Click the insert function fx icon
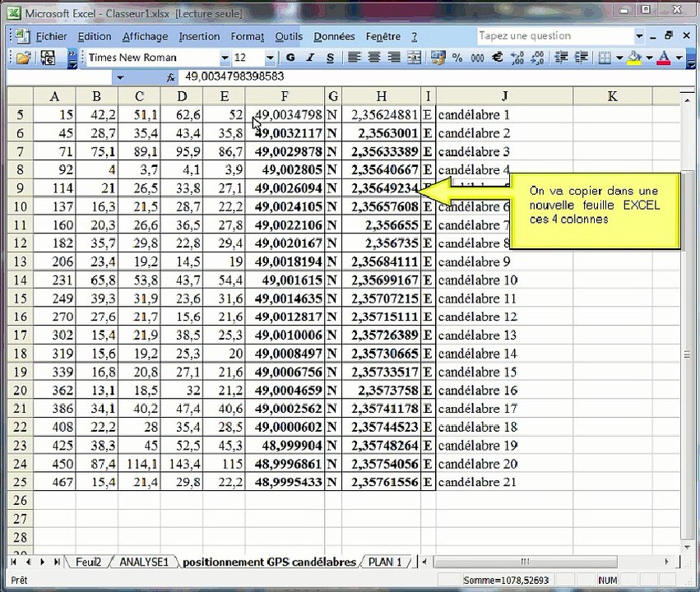This screenshot has height=592, width=700. [x=170, y=77]
